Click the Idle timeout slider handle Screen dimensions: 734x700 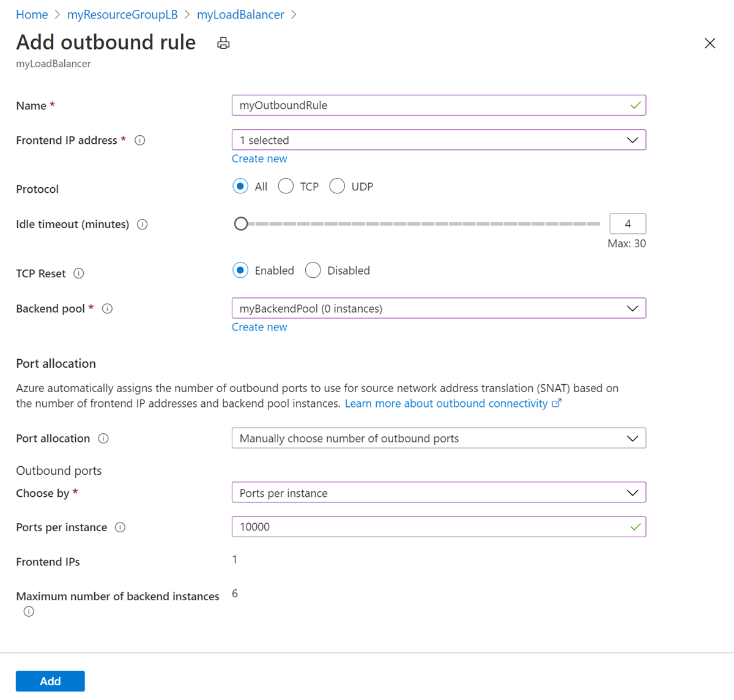tap(241, 224)
